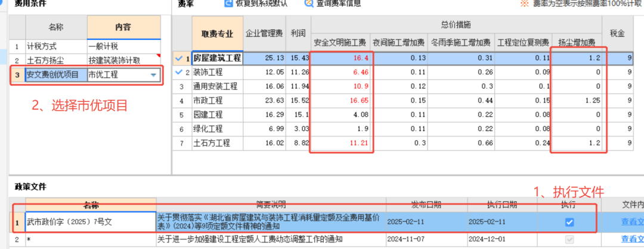The height and width of the screenshot is (249, 644).
Task: Open dropdown arrow next to 市优工程
Action: [153, 75]
